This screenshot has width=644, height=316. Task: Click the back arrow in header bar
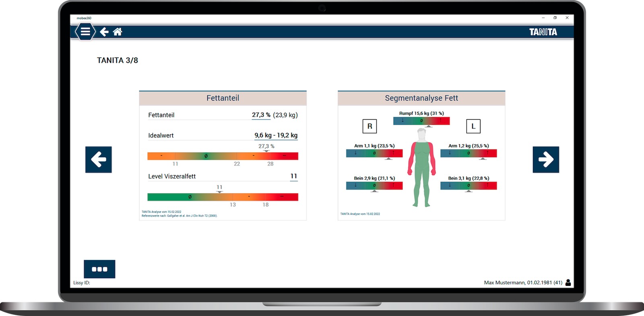[x=104, y=32]
